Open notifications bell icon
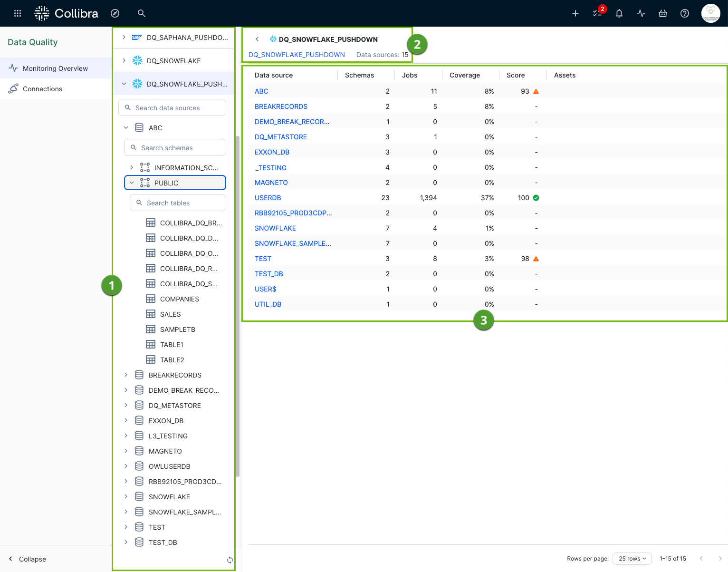The width and height of the screenshot is (728, 572). click(619, 13)
